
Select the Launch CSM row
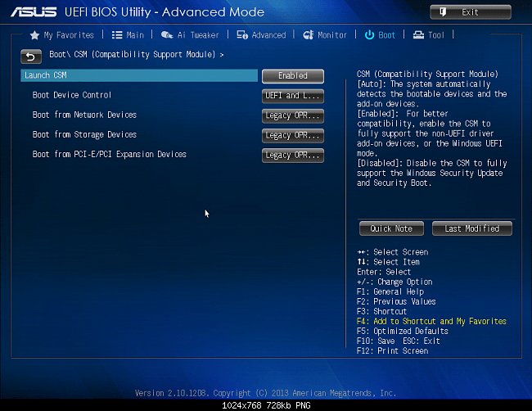139,75
